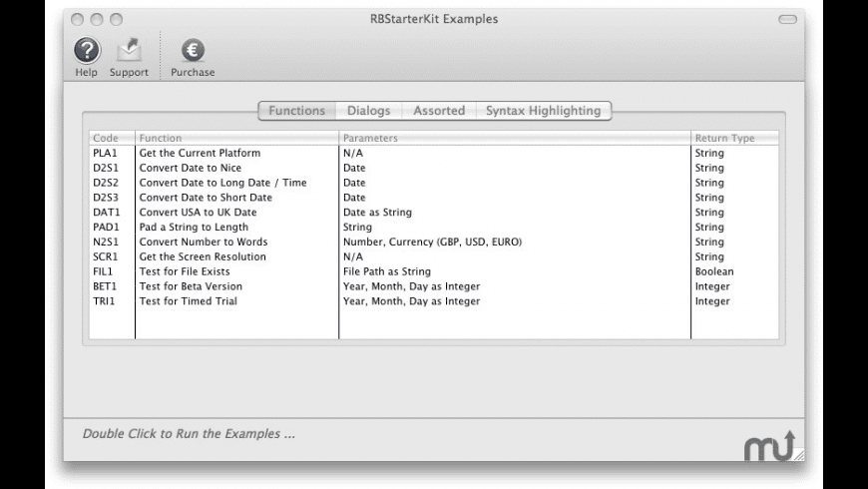868x489 pixels.
Task: Click the String parameter in PAD1 row
Action: point(357,228)
